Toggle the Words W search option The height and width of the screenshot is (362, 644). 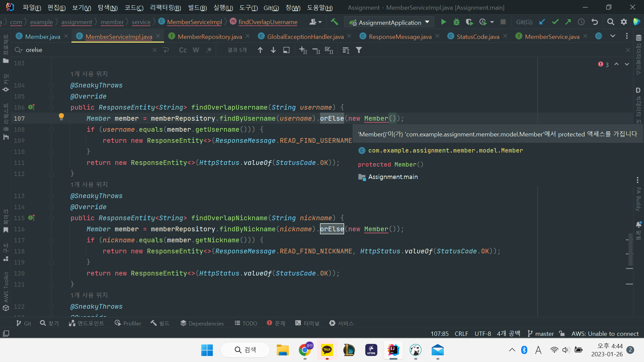(x=196, y=50)
